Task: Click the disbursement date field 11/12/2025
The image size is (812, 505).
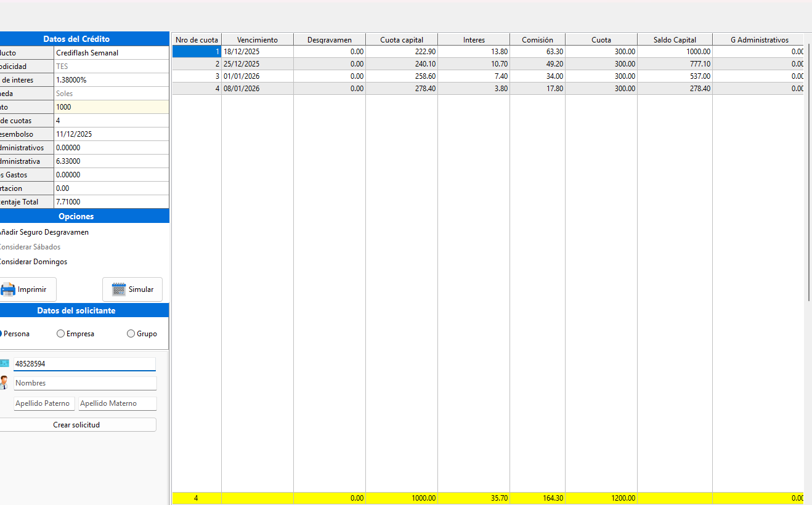Action: [111, 134]
